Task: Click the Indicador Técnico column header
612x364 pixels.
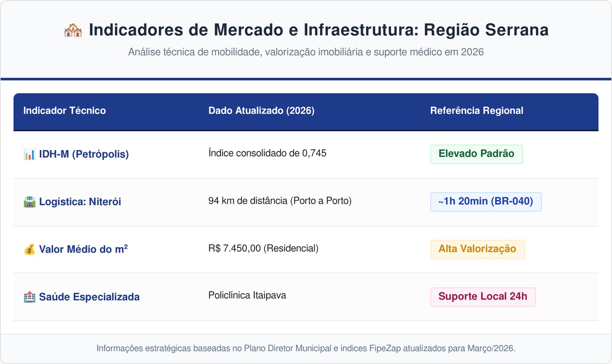Action: (65, 111)
